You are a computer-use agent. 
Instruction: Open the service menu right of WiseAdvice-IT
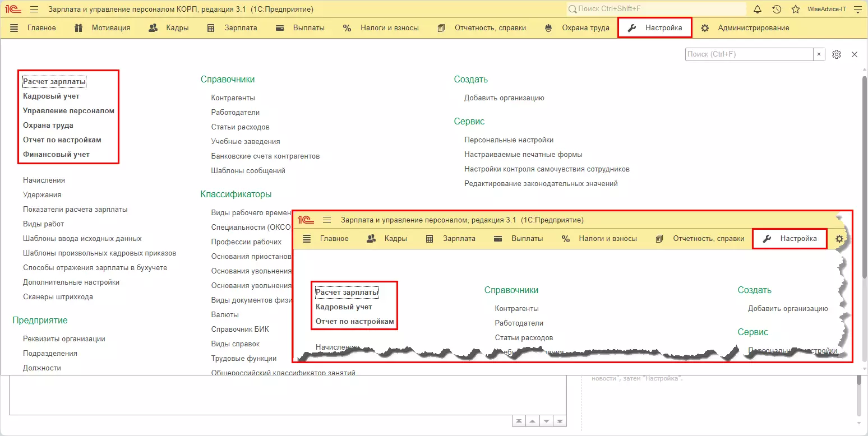[857, 10]
